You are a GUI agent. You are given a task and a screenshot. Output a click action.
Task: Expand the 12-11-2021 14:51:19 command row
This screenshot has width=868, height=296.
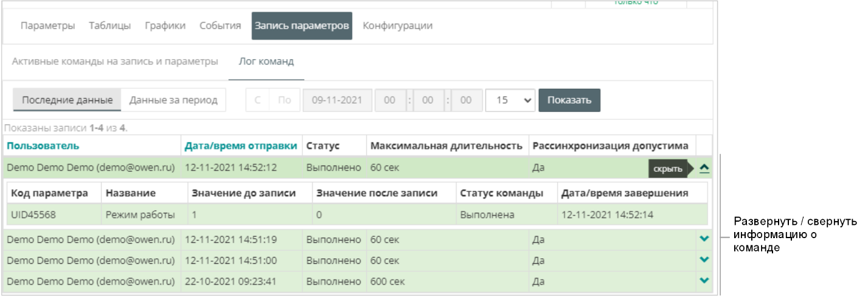[x=704, y=239]
